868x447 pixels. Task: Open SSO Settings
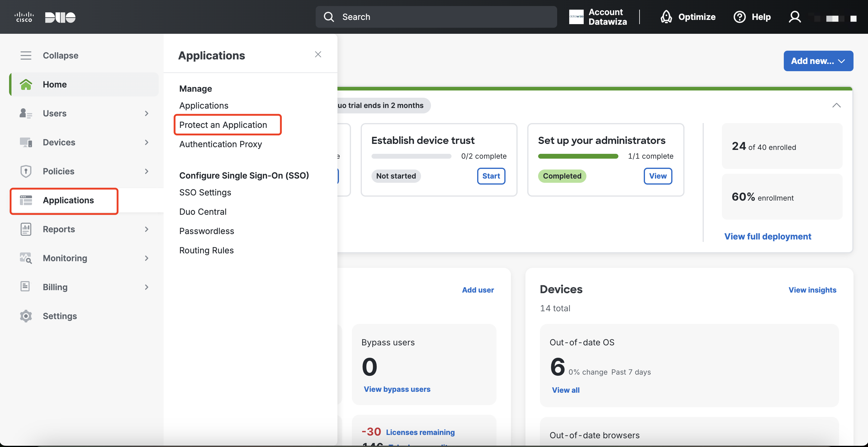coord(205,192)
